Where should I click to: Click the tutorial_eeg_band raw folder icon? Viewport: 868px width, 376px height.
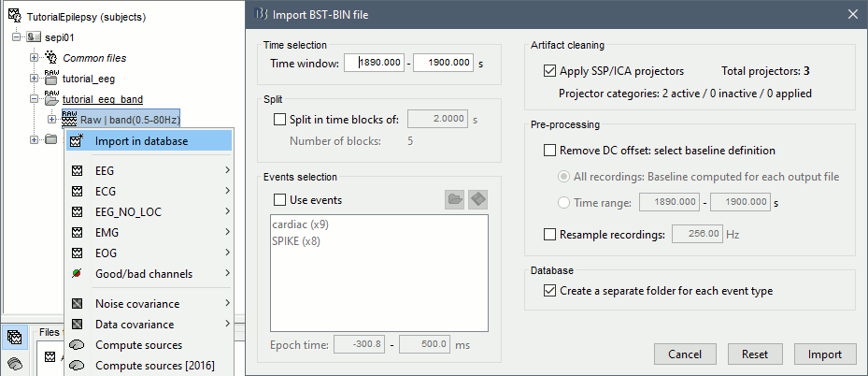[51, 98]
